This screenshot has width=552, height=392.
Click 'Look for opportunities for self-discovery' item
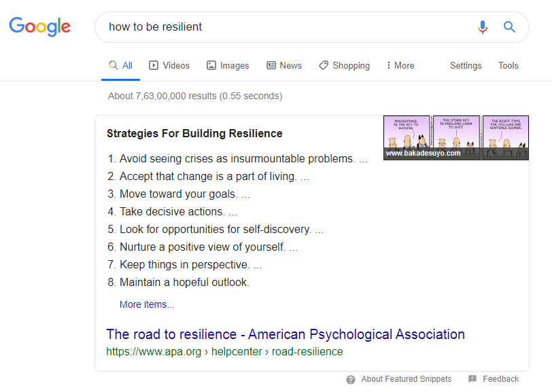215,230
